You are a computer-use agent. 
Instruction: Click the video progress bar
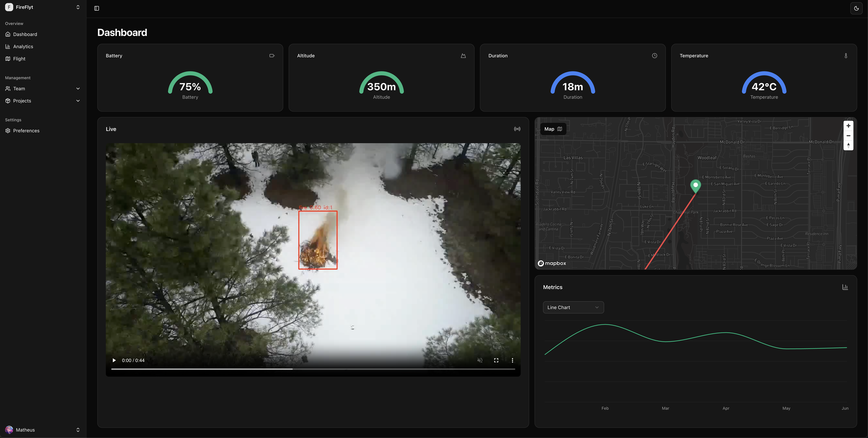313,369
